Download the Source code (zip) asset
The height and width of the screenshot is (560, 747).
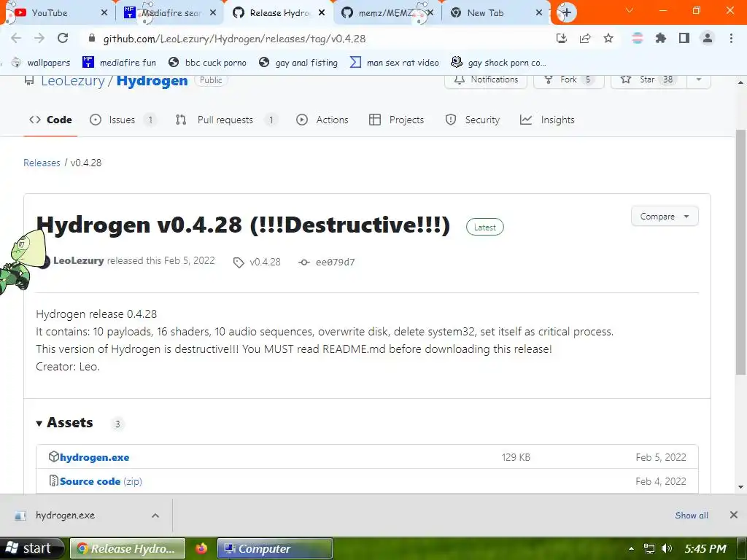(101, 481)
